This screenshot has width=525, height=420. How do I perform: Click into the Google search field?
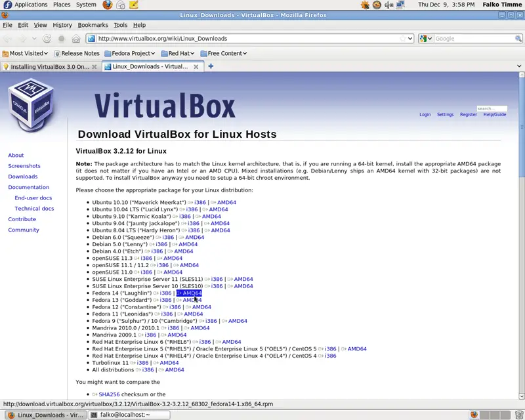pyautogui.click(x=474, y=39)
